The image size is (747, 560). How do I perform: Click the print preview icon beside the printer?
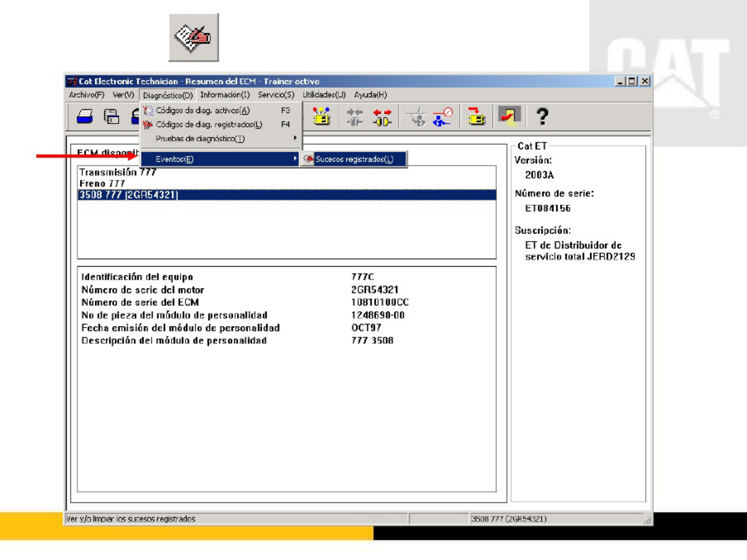pyautogui.click(x=112, y=117)
